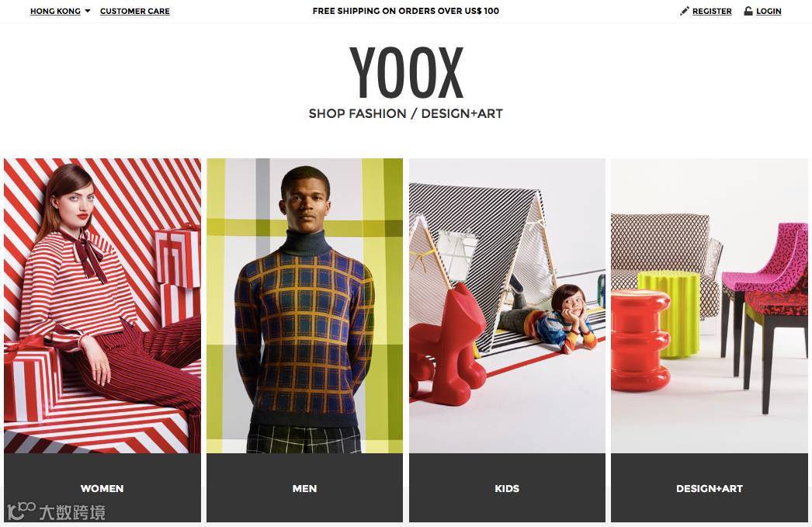This screenshot has height=527, width=812.
Task: Open the colorful furniture photo
Action: (710, 306)
